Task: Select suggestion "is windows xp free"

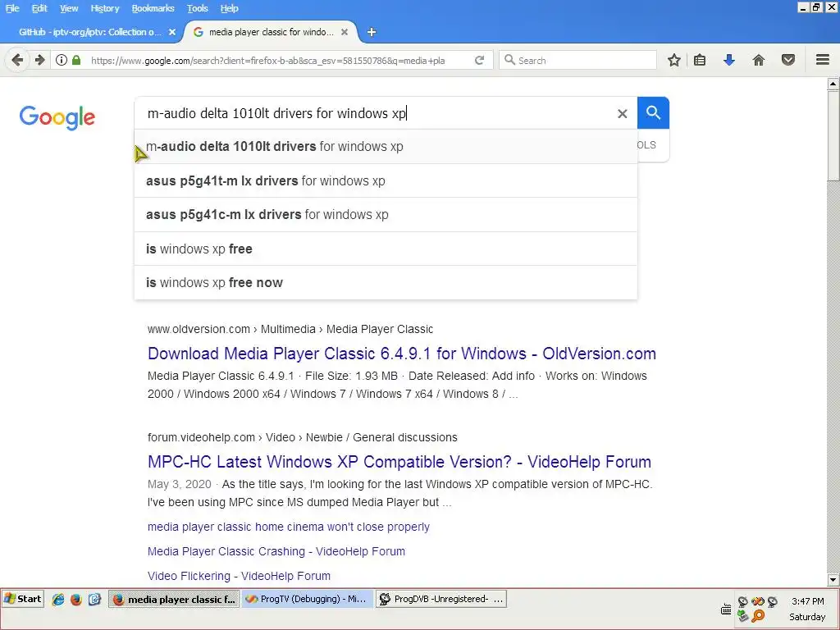Action: [386, 249]
